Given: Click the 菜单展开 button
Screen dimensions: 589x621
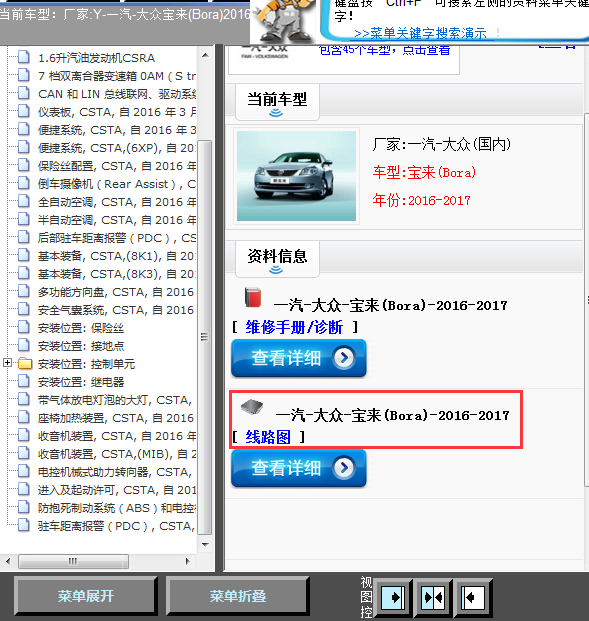Looking at the screenshot, I should [x=86, y=596].
